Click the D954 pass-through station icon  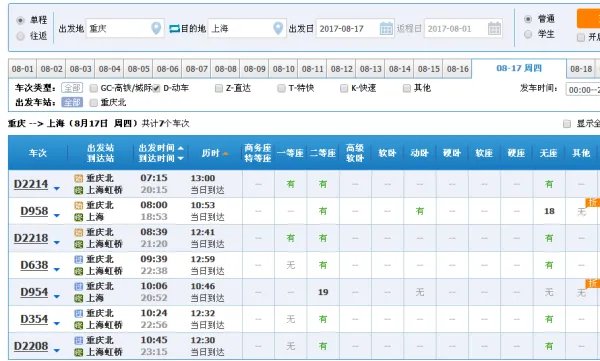pyautogui.click(x=78, y=286)
